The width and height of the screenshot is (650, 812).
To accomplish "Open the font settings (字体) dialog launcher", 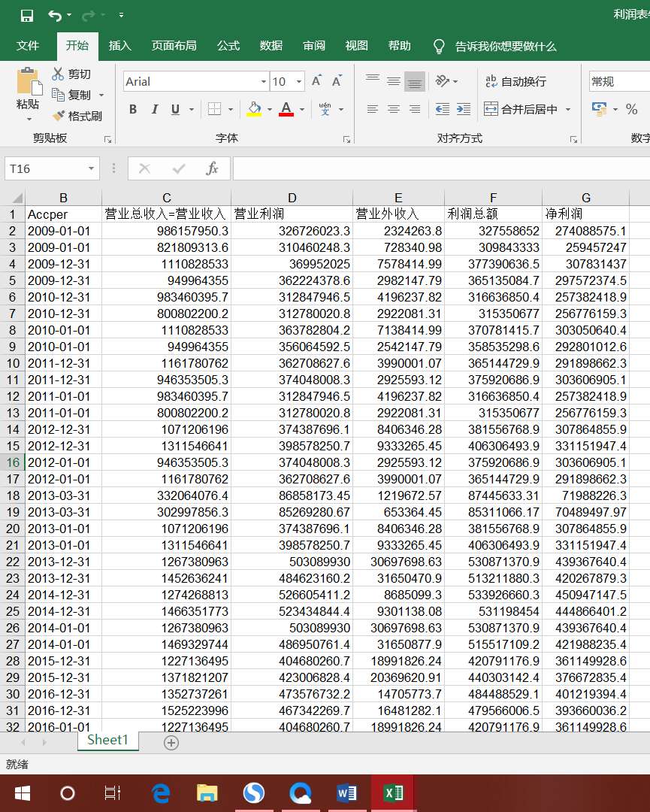I will pos(346,139).
